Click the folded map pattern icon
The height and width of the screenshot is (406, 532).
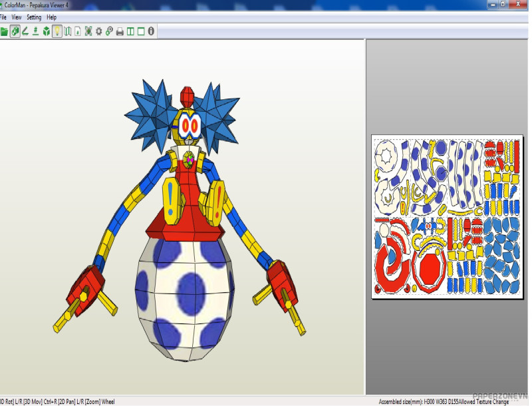[68, 31]
